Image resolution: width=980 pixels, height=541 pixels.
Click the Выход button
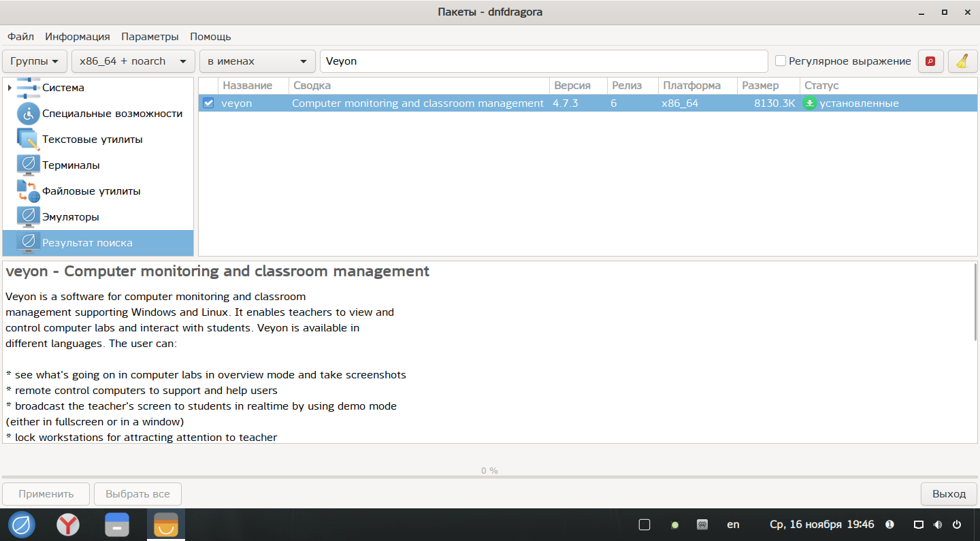949,494
